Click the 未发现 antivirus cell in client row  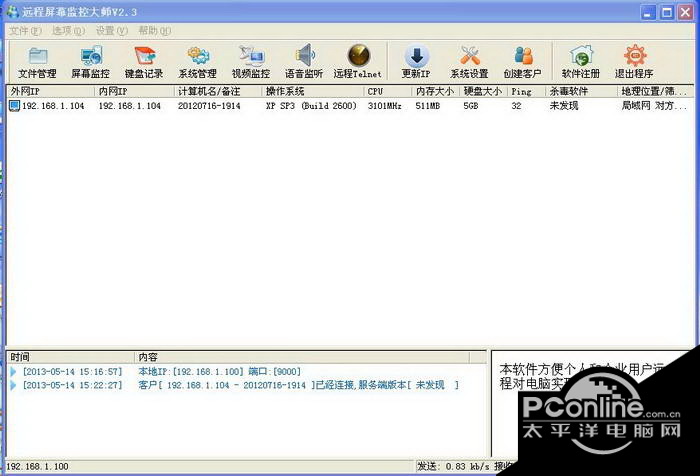tap(564, 106)
